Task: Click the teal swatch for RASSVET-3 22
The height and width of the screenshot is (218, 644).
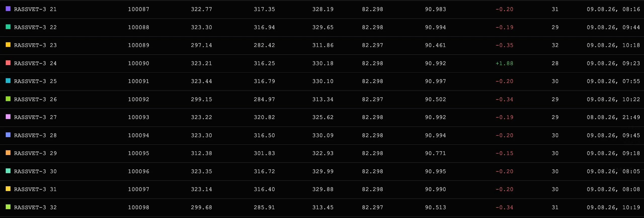Action: click(8, 27)
